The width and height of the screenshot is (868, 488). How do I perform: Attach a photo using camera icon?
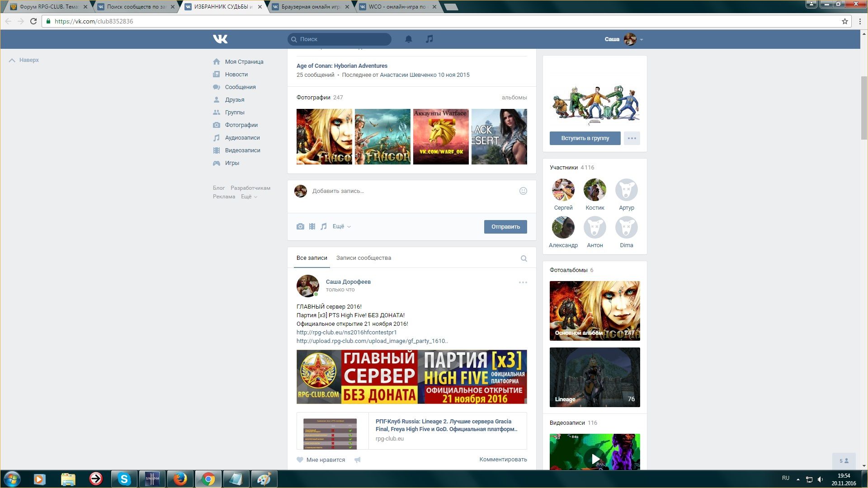point(300,226)
